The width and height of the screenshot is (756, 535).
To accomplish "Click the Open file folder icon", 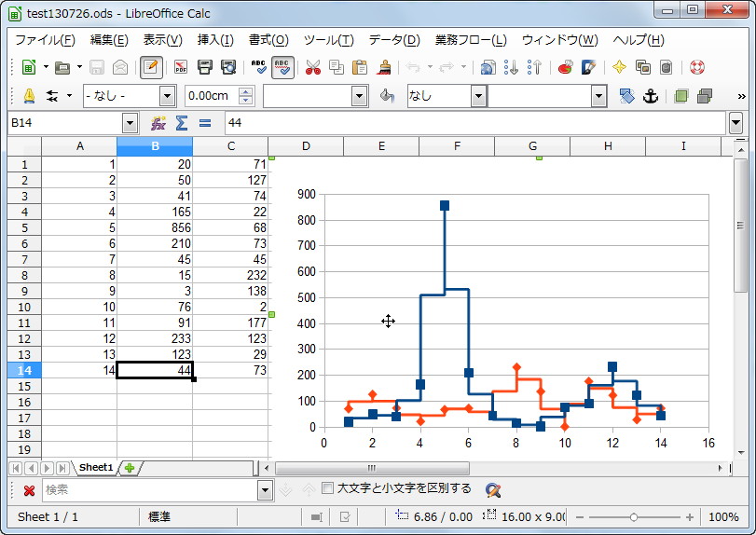I will pos(62,67).
